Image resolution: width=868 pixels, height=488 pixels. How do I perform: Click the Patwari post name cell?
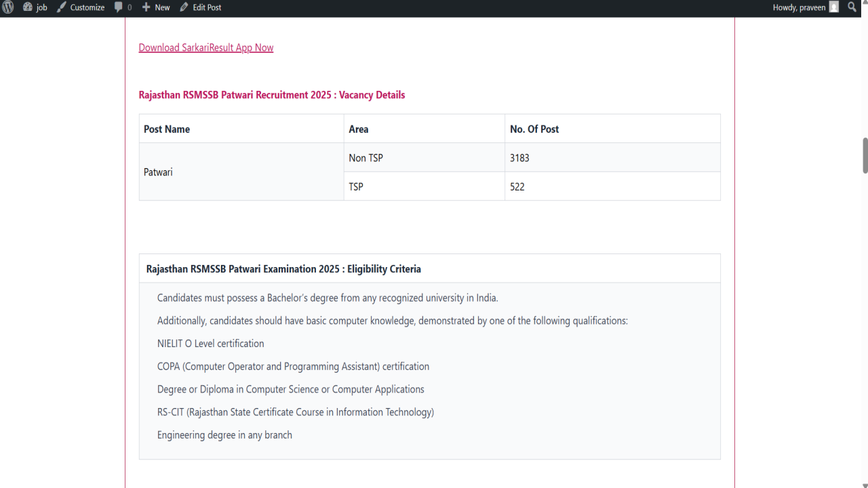click(241, 172)
